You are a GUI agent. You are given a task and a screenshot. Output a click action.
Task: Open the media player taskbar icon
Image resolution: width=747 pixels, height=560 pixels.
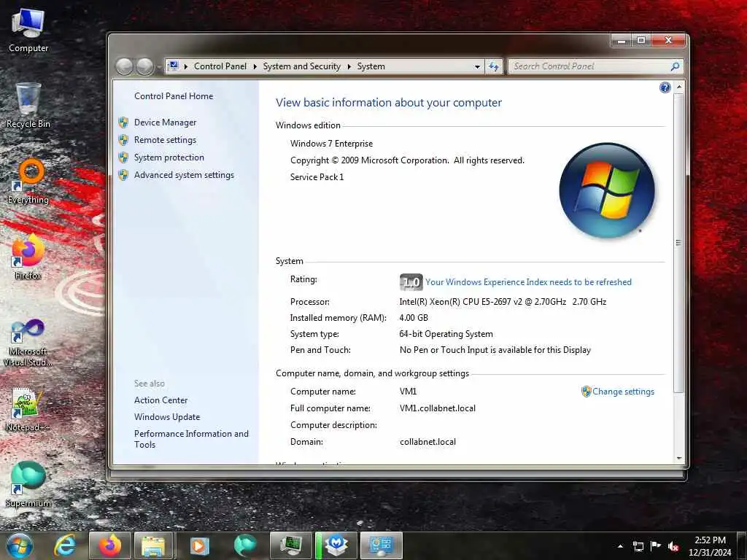pos(200,545)
